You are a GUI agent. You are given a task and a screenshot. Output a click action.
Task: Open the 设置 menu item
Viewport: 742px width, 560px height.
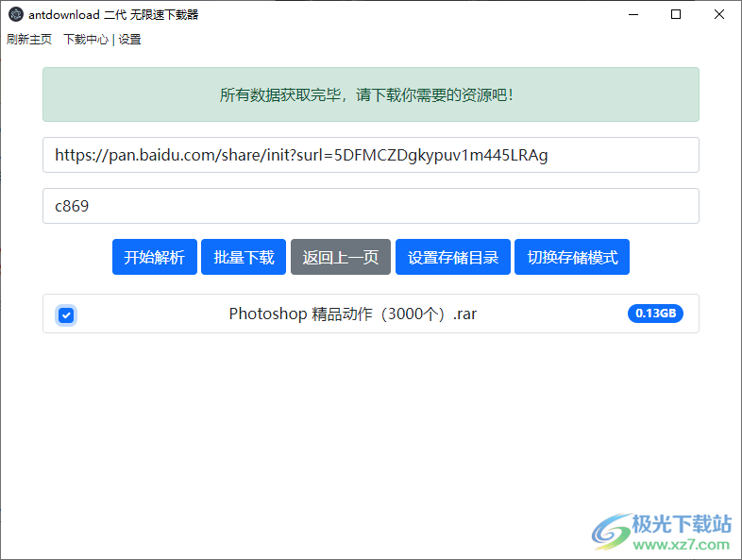click(x=129, y=40)
